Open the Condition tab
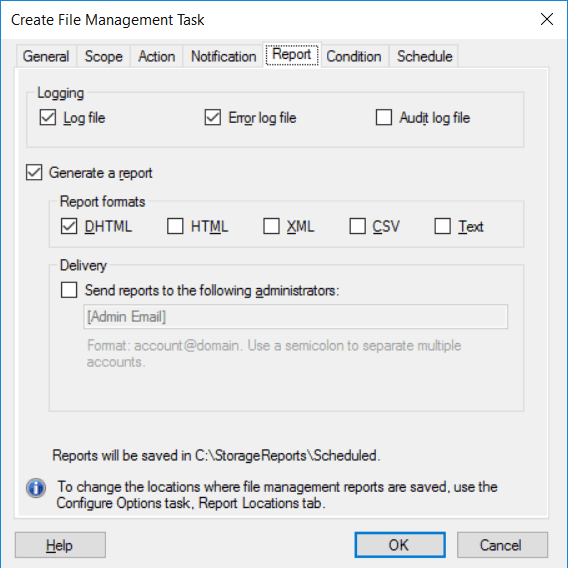 click(x=354, y=57)
